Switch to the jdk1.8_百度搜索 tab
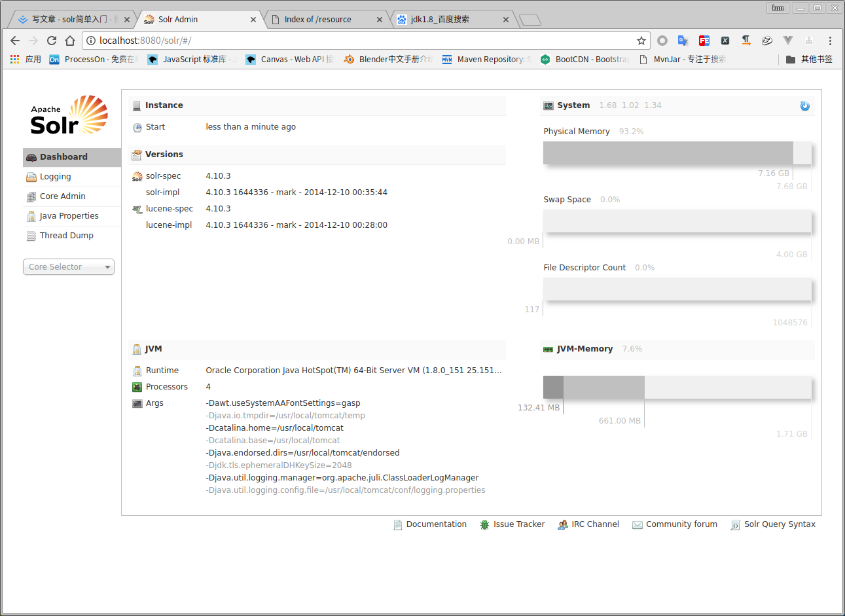The height and width of the screenshot is (616, 845). click(453, 20)
